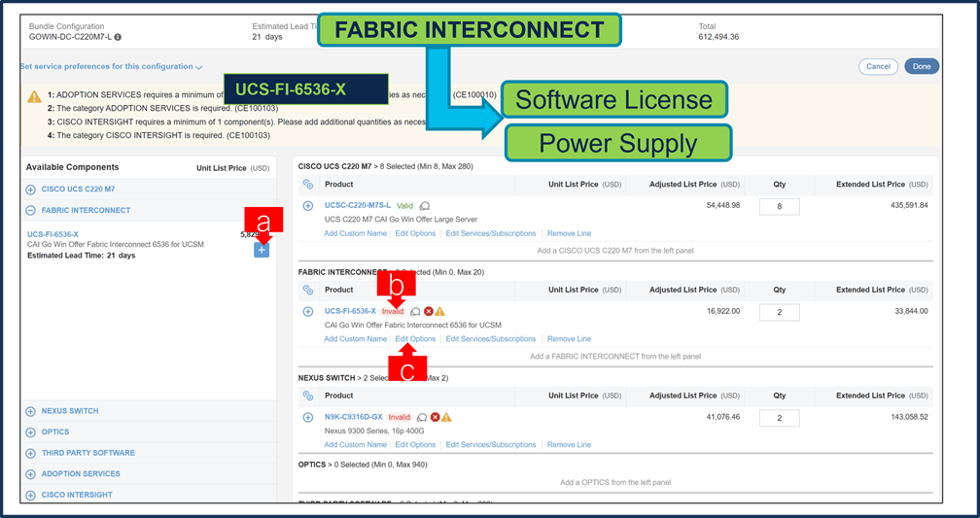Click adjusted list price 16,922.00
Viewport: 980px width, 518px height.
(723, 311)
